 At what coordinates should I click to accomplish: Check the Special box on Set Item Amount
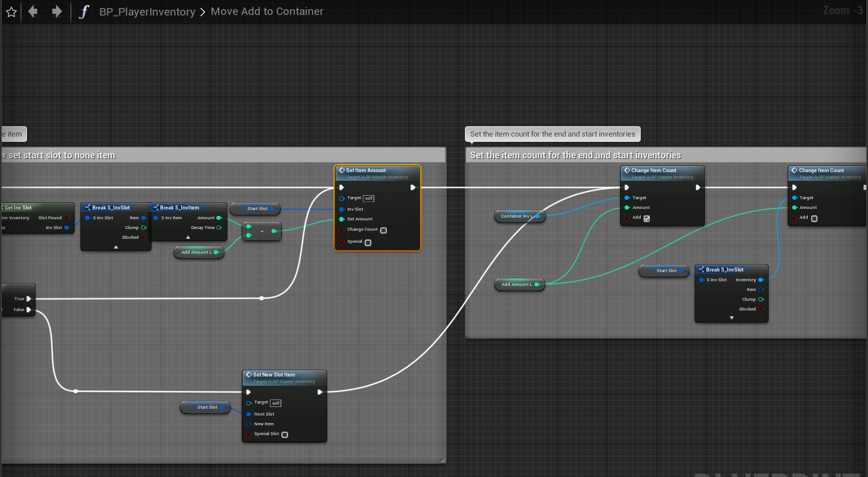click(x=368, y=242)
